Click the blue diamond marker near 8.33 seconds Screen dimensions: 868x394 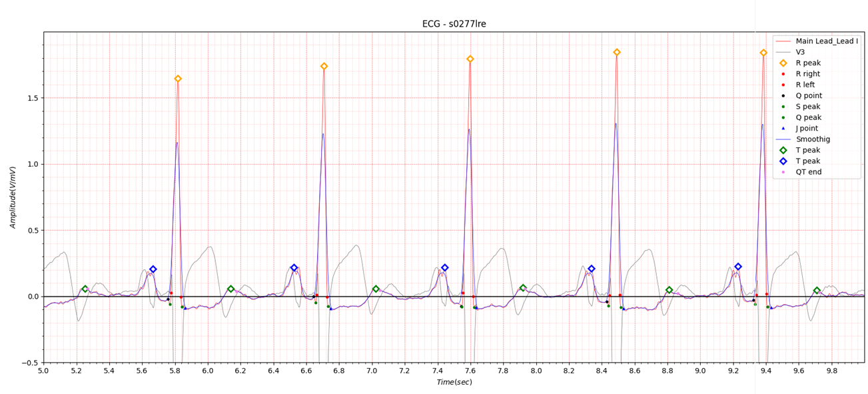[592, 269]
